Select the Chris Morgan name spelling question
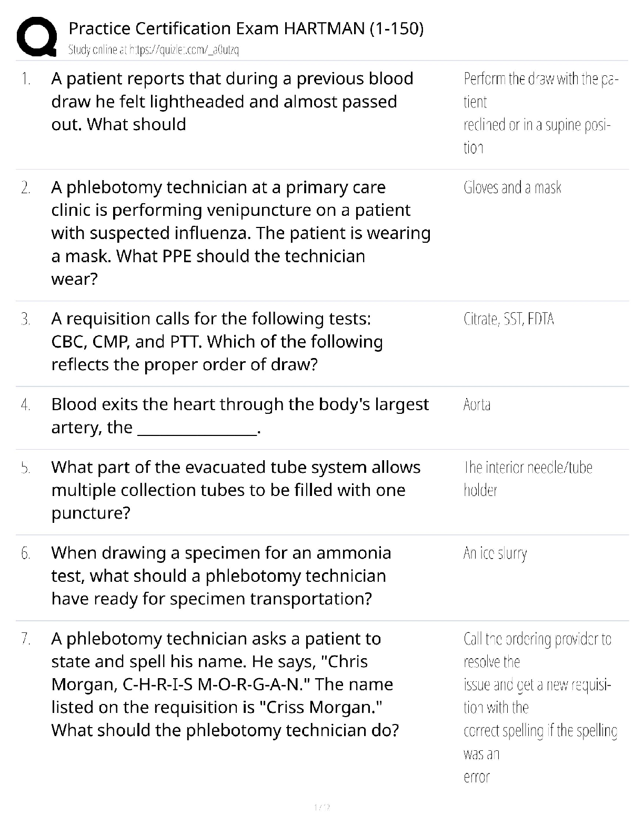 225,684
